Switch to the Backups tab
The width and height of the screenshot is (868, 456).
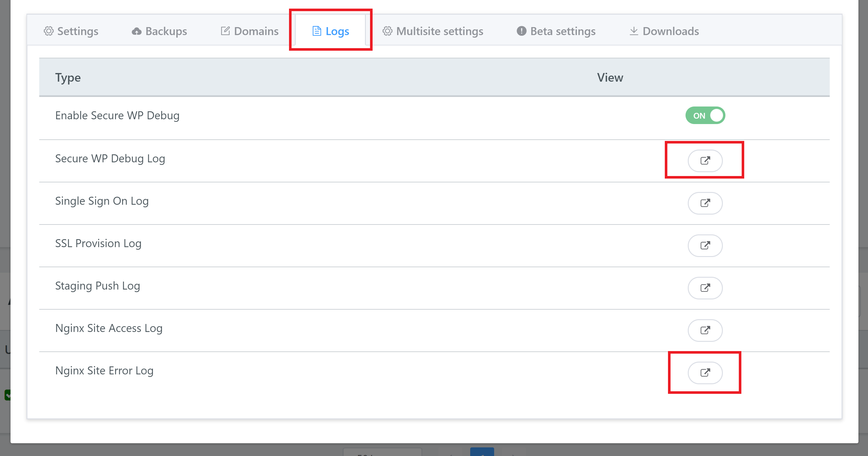(159, 31)
